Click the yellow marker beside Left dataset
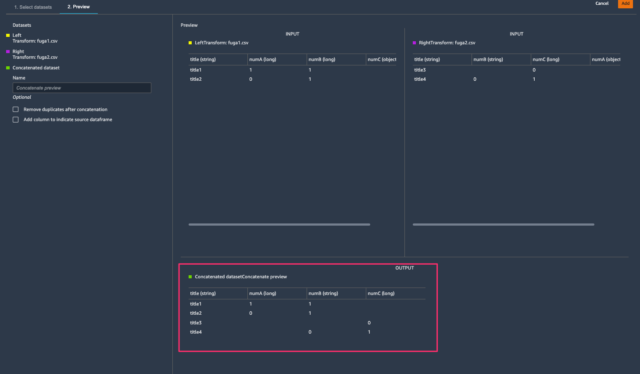Screen dimensions: 640x374 click(x=8, y=36)
